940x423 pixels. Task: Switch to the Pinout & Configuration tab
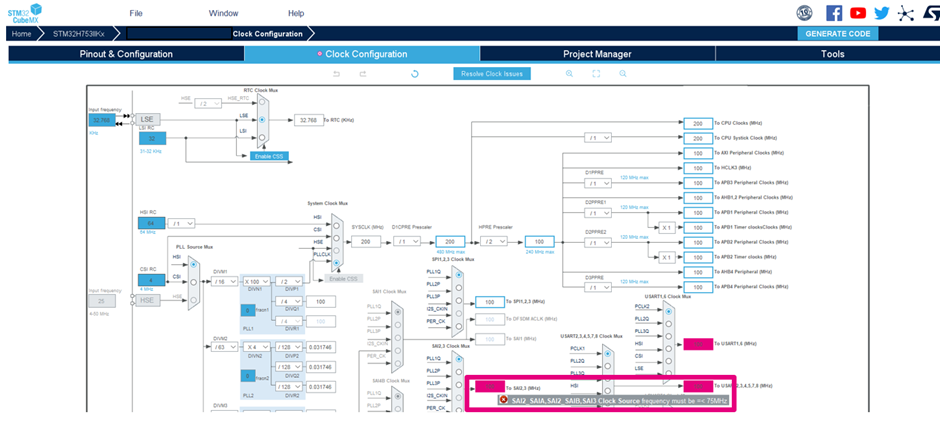click(x=126, y=54)
